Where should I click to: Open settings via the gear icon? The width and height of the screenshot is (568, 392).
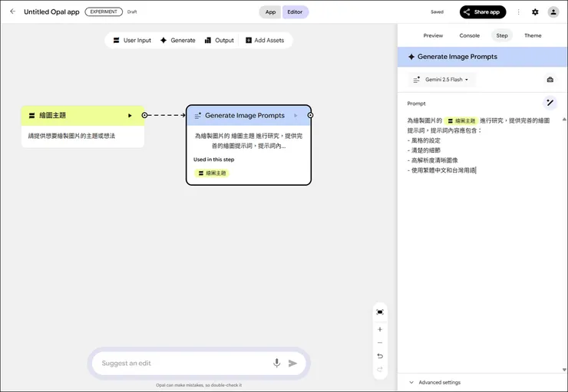click(535, 12)
